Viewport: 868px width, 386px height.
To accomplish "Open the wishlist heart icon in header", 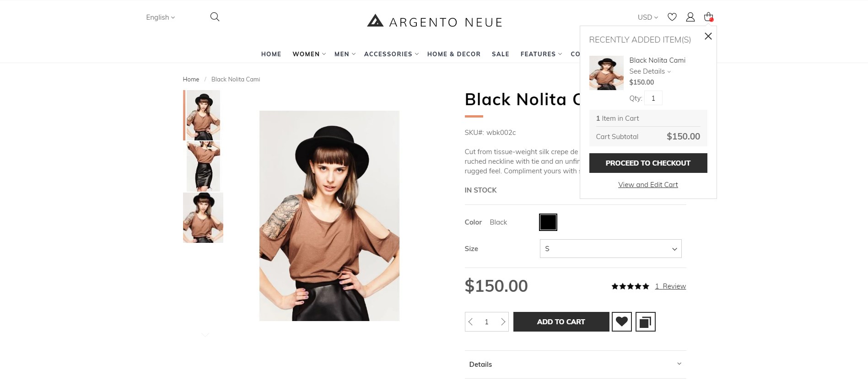I will [x=672, y=17].
